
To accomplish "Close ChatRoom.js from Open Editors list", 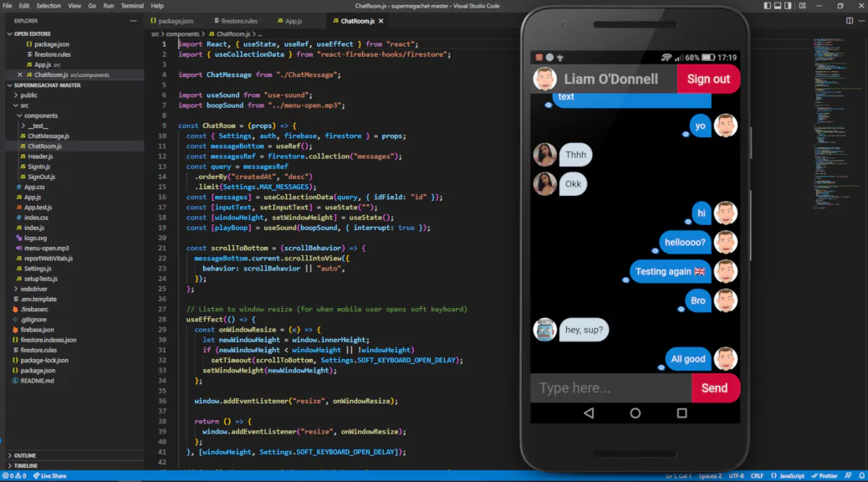I will coord(20,74).
